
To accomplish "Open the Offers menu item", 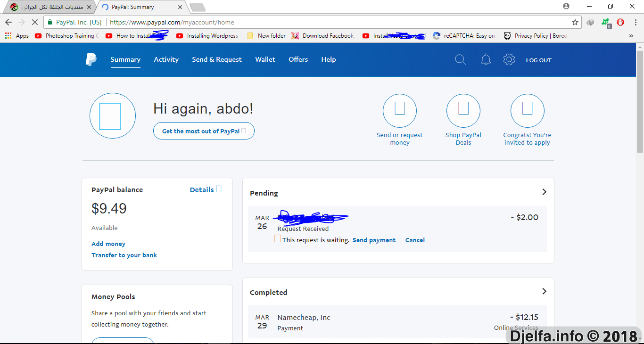I will (298, 59).
